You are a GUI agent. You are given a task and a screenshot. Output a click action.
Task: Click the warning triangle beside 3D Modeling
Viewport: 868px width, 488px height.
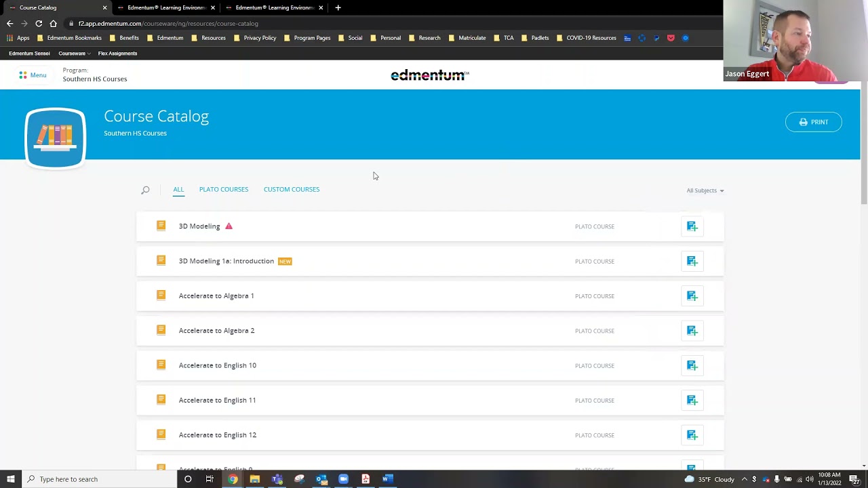coord(229,226)
